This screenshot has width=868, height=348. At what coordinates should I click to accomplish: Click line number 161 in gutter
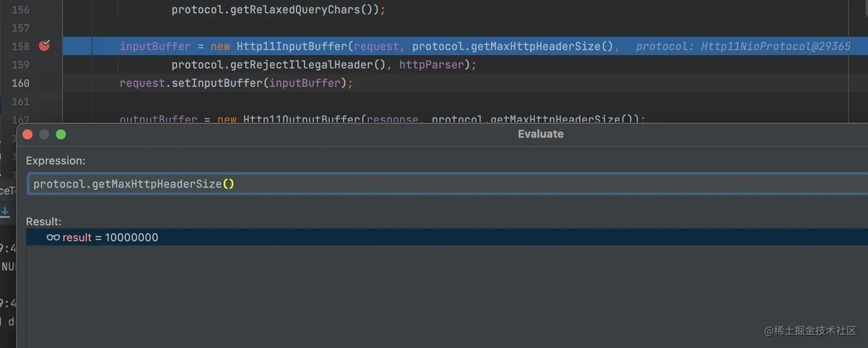pyautogui.click(x=21, y=102)
